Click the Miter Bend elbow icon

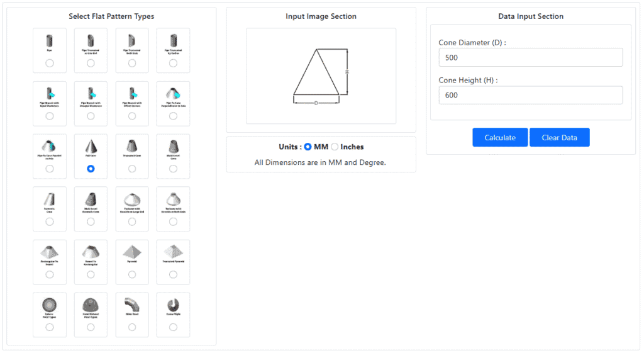132,305
